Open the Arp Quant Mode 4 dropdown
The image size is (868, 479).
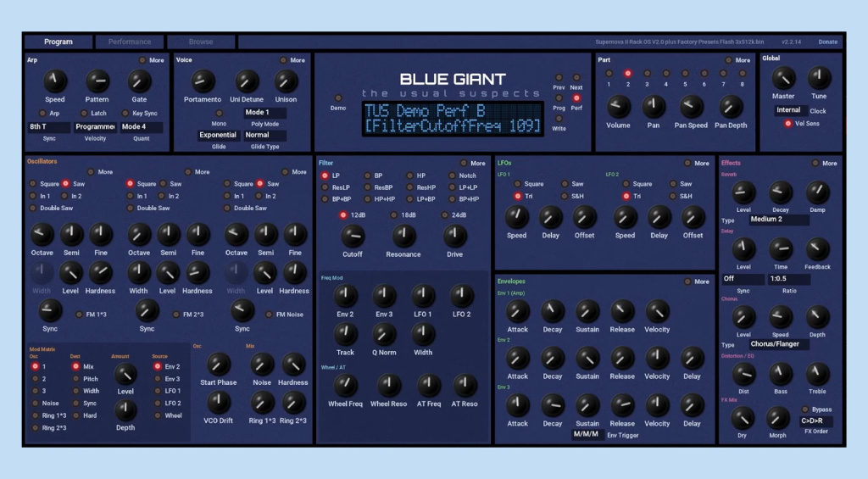pos(142,127)
